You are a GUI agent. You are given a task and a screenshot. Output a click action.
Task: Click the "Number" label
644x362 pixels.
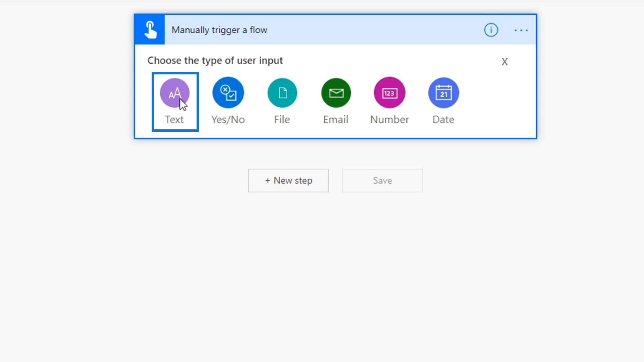click(x=389, y=120)
